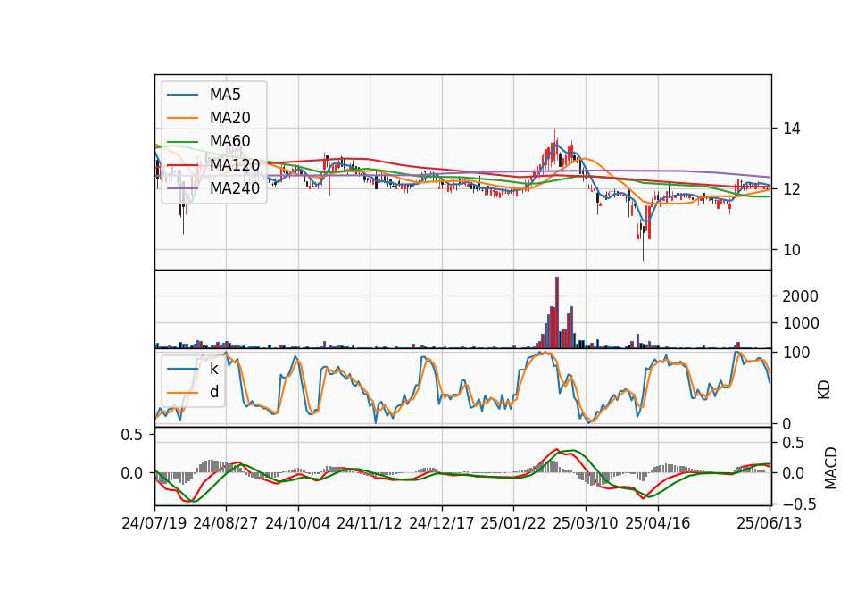The height and width of the screenshot is (616, 857).
Task: Click the 25/01/22 date label
Action: (x=513, y=523)
